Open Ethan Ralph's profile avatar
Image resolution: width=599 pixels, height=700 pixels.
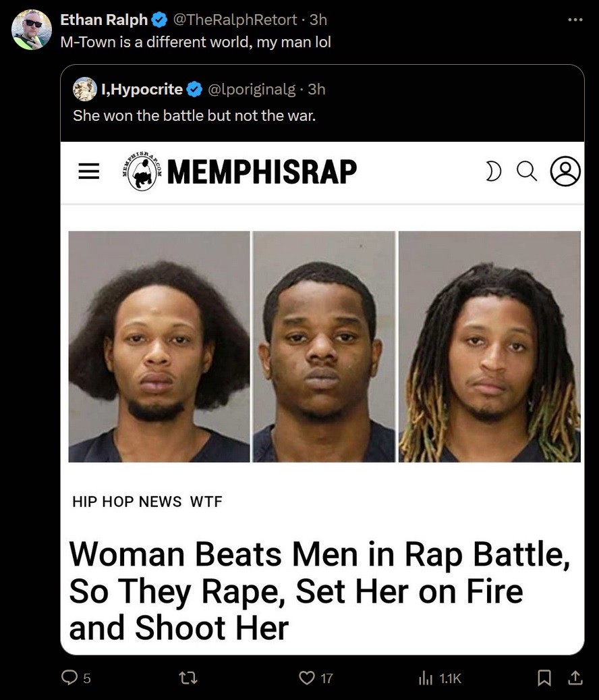[x=31, y=30]
